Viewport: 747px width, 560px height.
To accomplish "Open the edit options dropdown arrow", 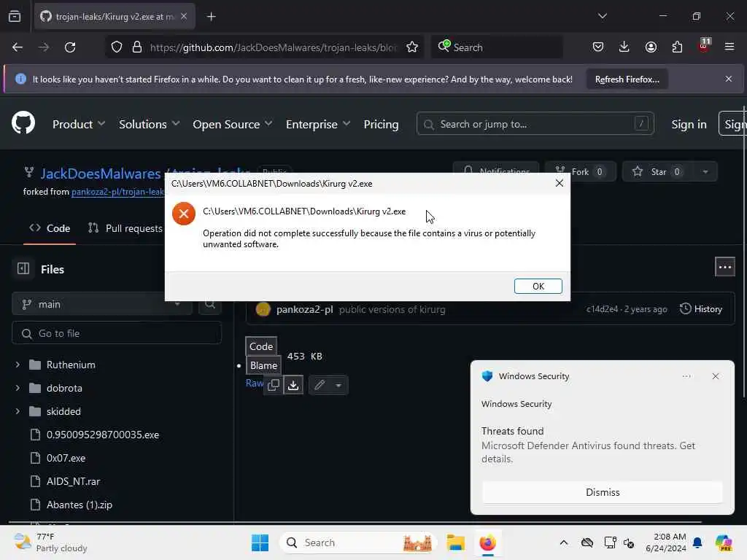I will 338,385.
